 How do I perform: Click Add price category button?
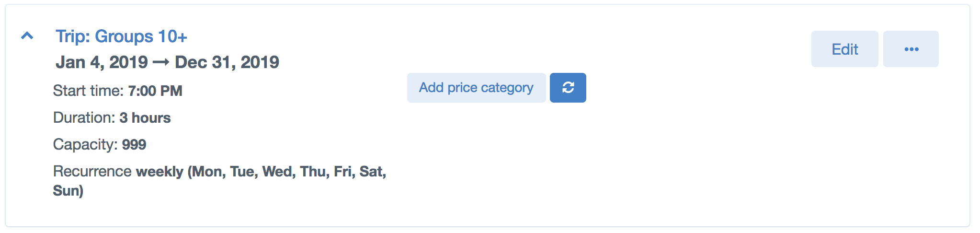coord(476,88)
